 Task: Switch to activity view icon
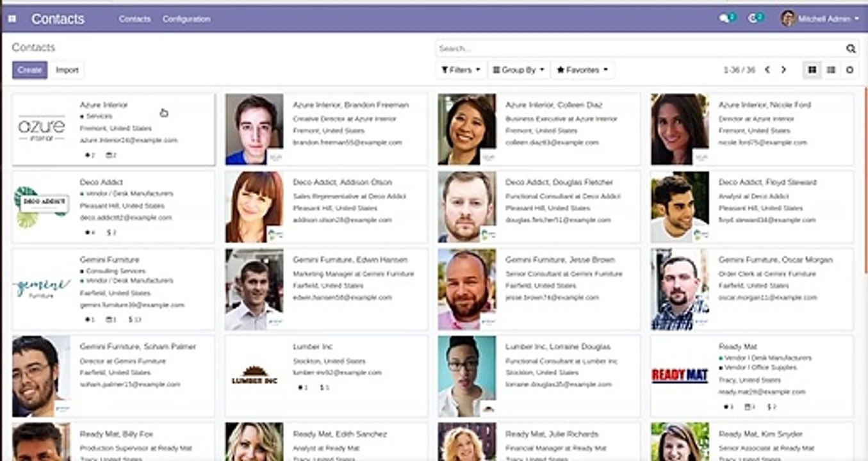850,70
